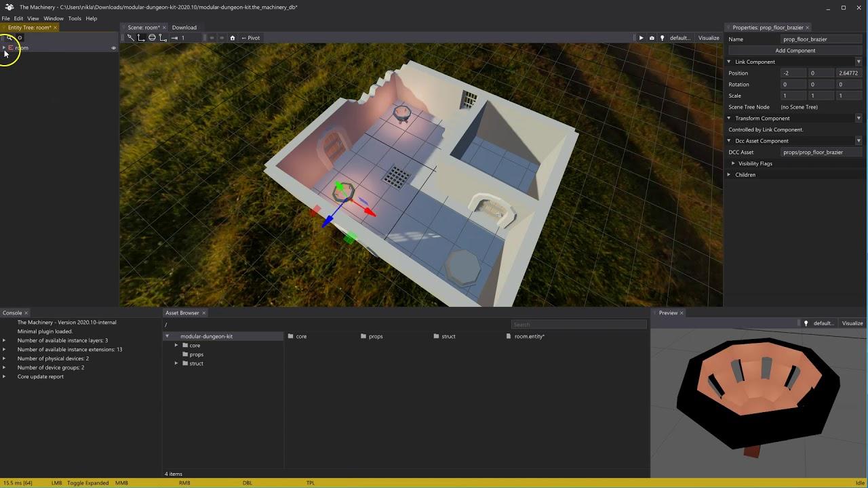Screen dimensions: 868x488
Task: Click the scene lighting bulb icon
Action: [663, 38]
